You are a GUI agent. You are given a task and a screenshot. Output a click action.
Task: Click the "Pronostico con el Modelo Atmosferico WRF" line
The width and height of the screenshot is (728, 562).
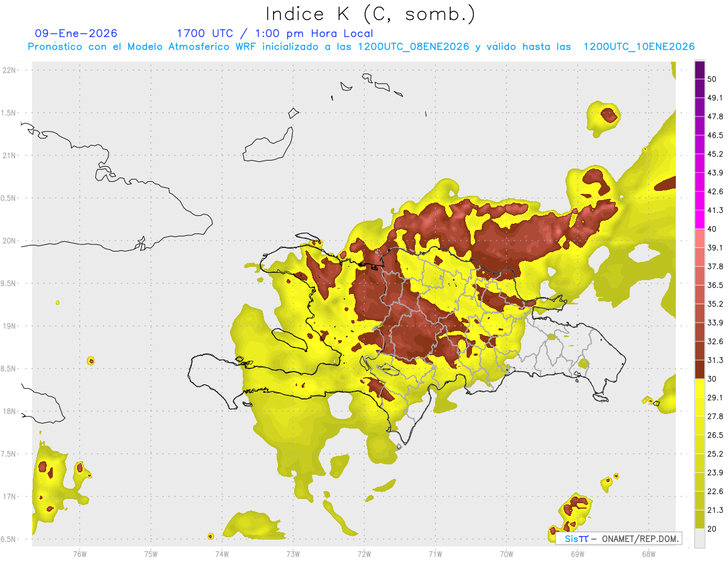click(x=361, y=47)
